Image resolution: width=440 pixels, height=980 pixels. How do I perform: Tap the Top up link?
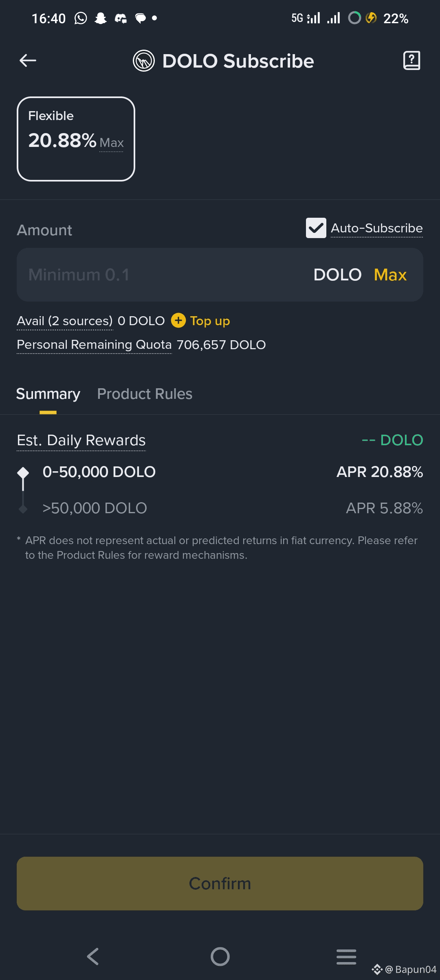pos(210,321)
